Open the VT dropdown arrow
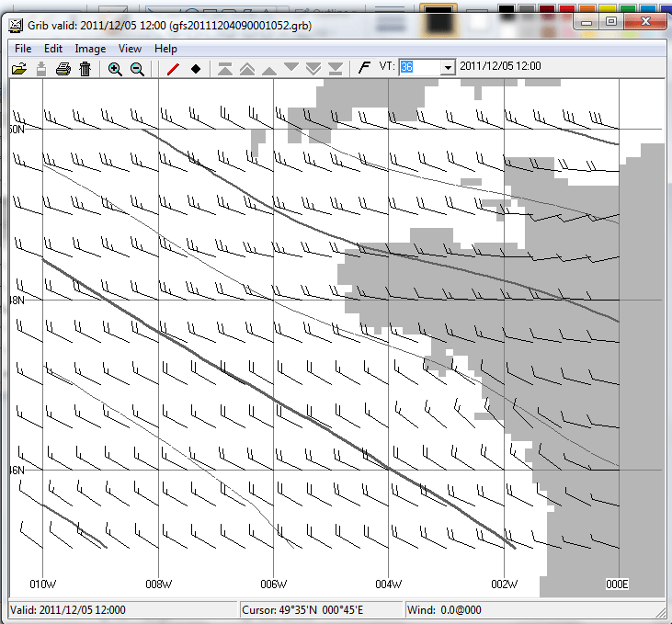This screenshot has height=624, width=672. point(448,67)
